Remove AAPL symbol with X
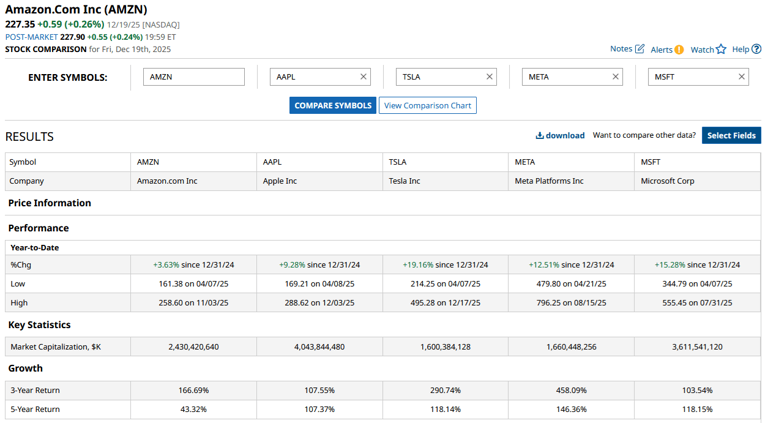The width and height of the screenshot is (768, 423). [364, 77]
